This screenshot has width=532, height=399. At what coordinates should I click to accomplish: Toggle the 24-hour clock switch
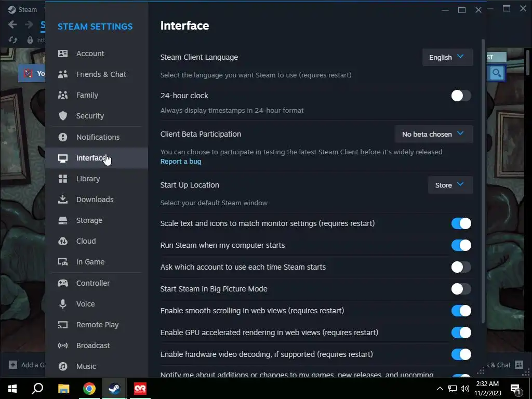coord(461,96)
